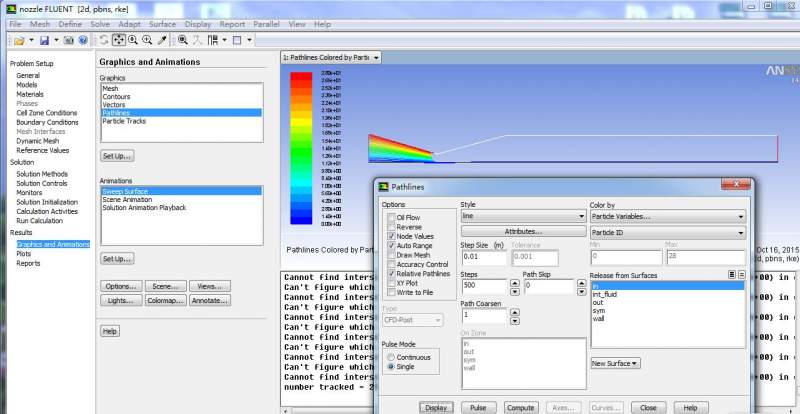Click the Compute button in Pathlines dialog
Image resolution: width=800 pixels, height=414 pixels.
pyautogui.click(x=520, y=408)
